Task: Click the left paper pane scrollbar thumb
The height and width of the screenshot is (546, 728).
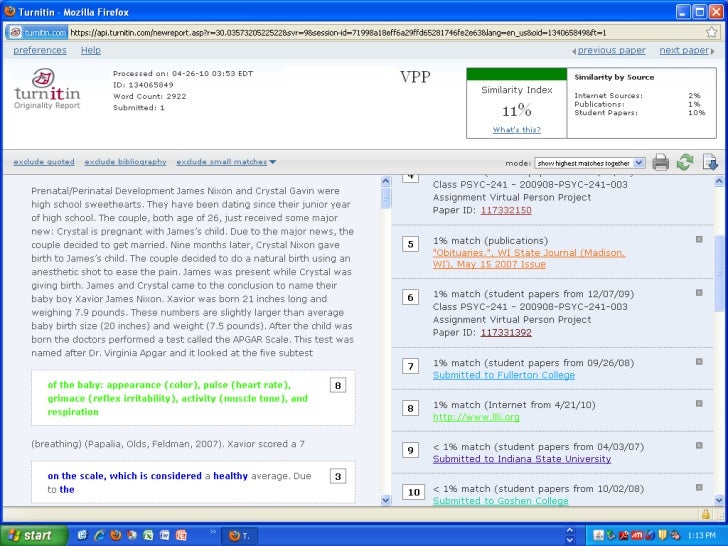Action: pos(385,198)
